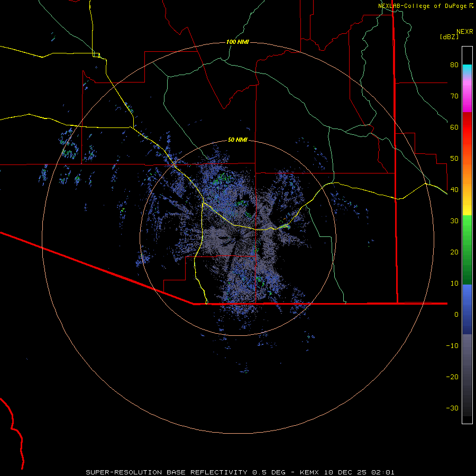Click the -10 value on the dBZ scale
Image resolution: width=476 pixels, height=476 pixels.
pyautogui.click(x=452, y=345)
